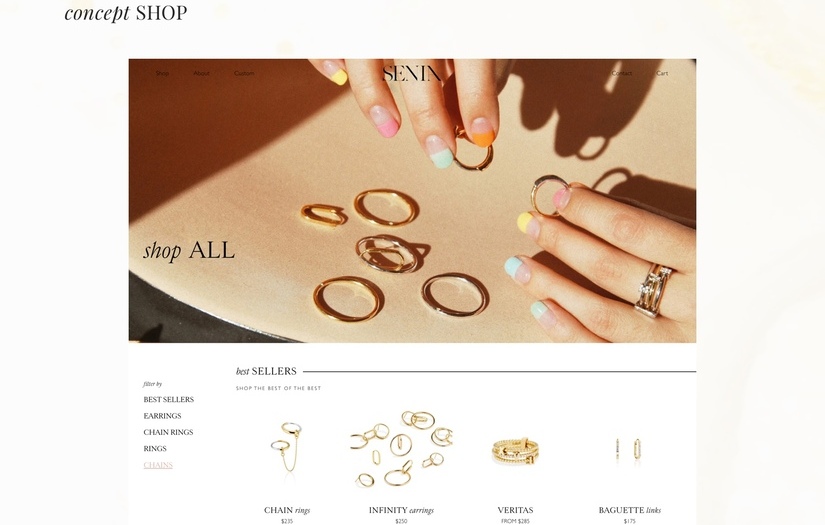Open the BAGUETTE links product title

(629, 510)
